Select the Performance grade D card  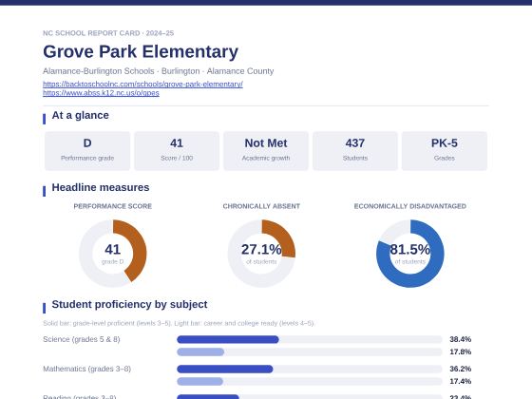point(87,151)
